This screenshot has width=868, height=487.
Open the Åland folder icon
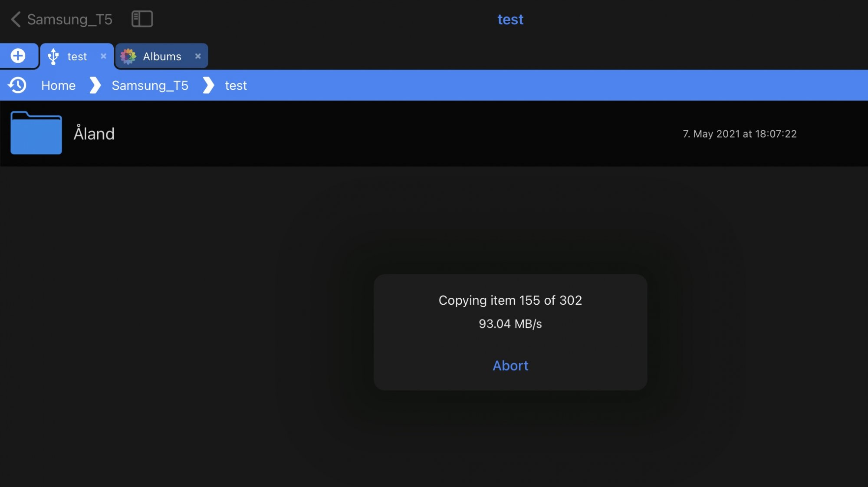point(36,133)
